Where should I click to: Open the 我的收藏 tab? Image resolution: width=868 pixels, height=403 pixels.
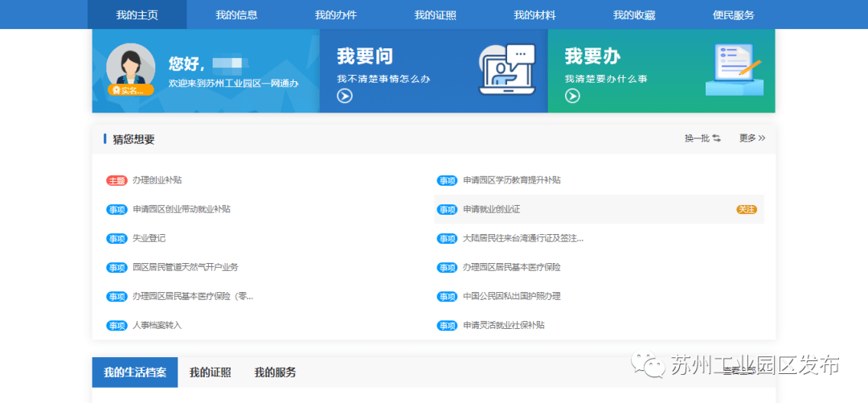(x=634, y=15)
